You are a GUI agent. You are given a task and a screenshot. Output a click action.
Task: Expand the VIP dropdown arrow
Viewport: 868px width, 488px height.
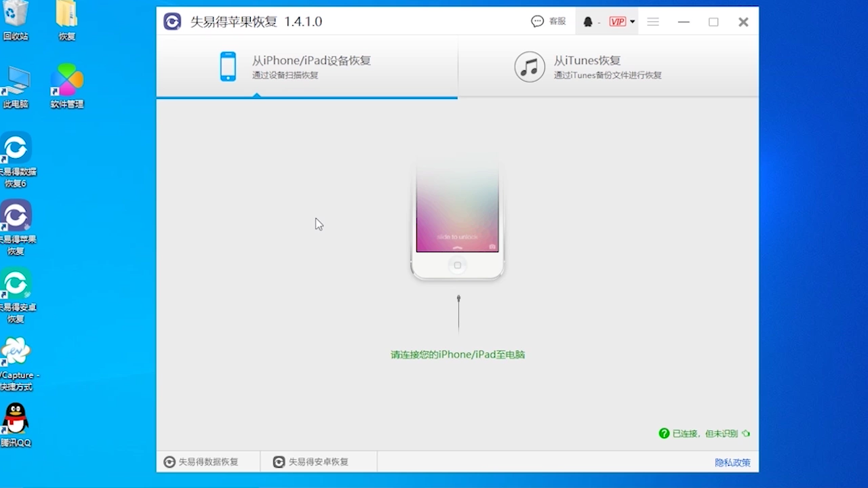pos(633,22)
